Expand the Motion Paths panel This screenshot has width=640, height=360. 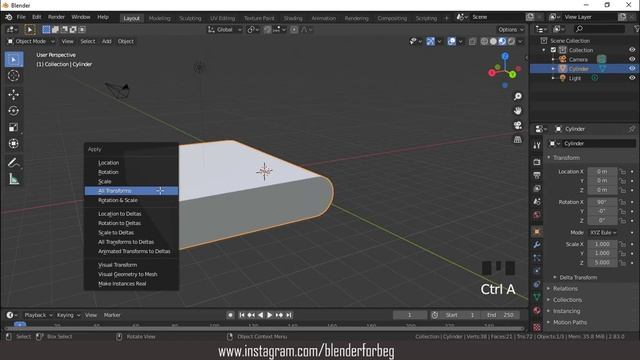click(570, 322)
